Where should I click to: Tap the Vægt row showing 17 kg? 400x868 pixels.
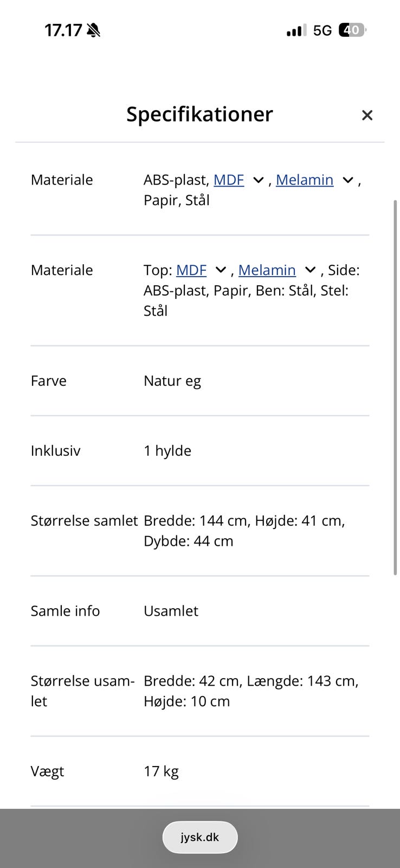tap(161, 770)
